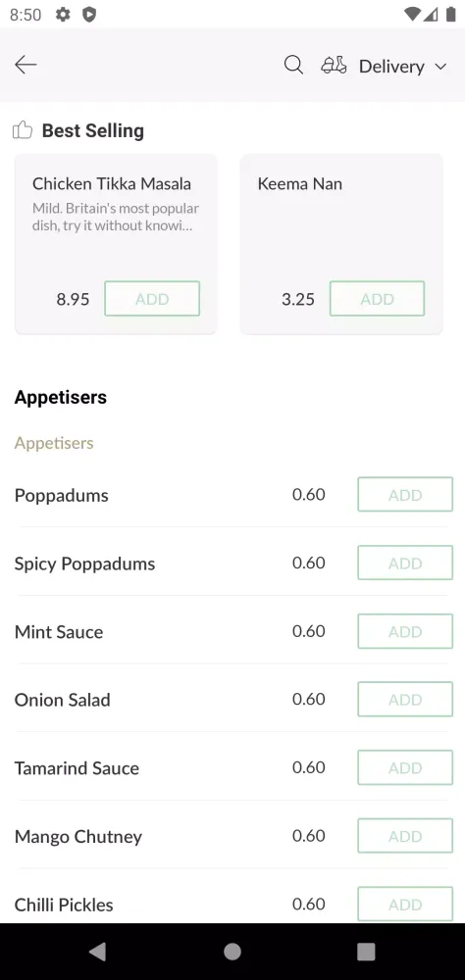Select the Appetisers subcategory label

pos(54,443)
